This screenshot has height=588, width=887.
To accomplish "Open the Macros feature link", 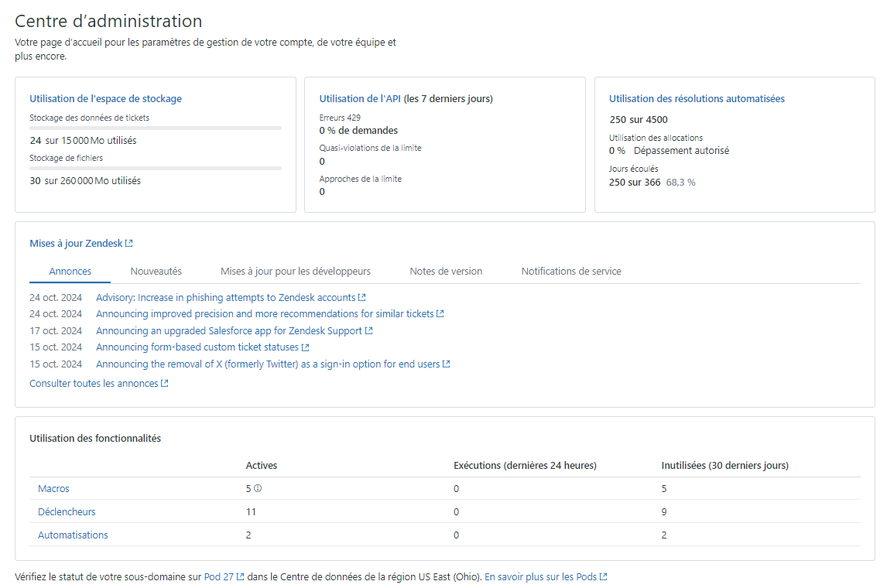I will click(53, 488).
